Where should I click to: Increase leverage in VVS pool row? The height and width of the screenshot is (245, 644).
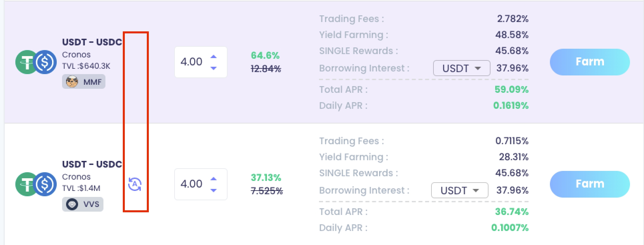(214, 179)
